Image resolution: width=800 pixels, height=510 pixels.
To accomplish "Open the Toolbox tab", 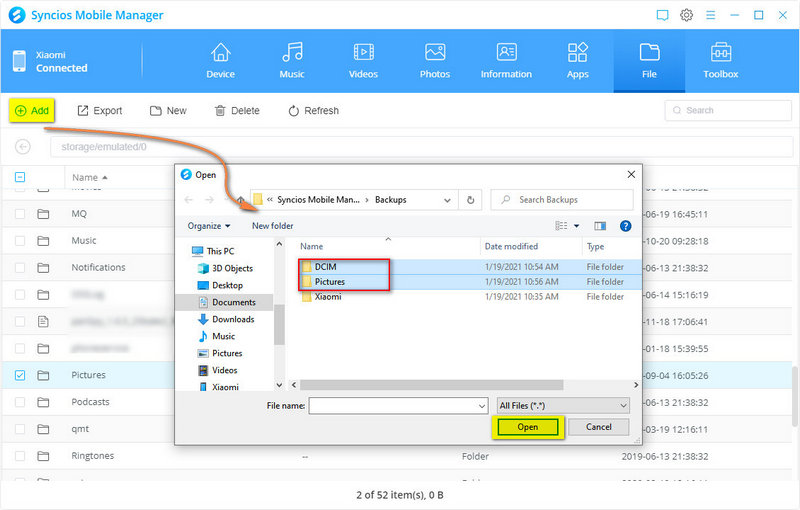I will coord(720,61).
